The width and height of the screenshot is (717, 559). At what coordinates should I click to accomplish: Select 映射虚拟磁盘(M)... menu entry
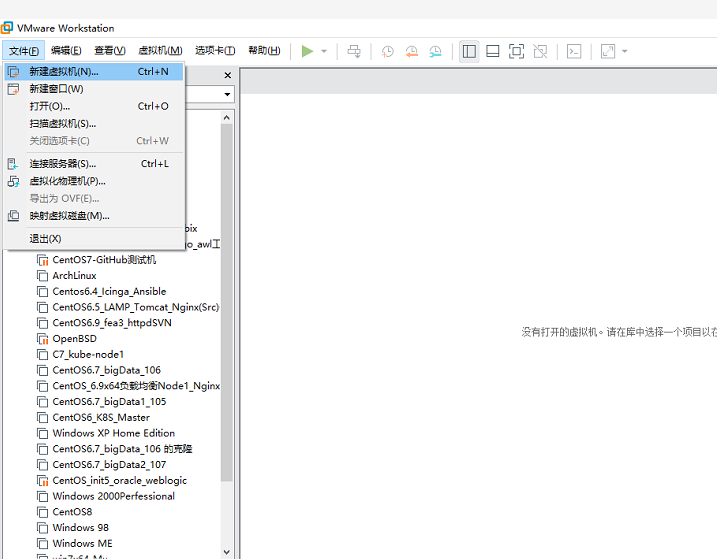click(x=94, y=216)
